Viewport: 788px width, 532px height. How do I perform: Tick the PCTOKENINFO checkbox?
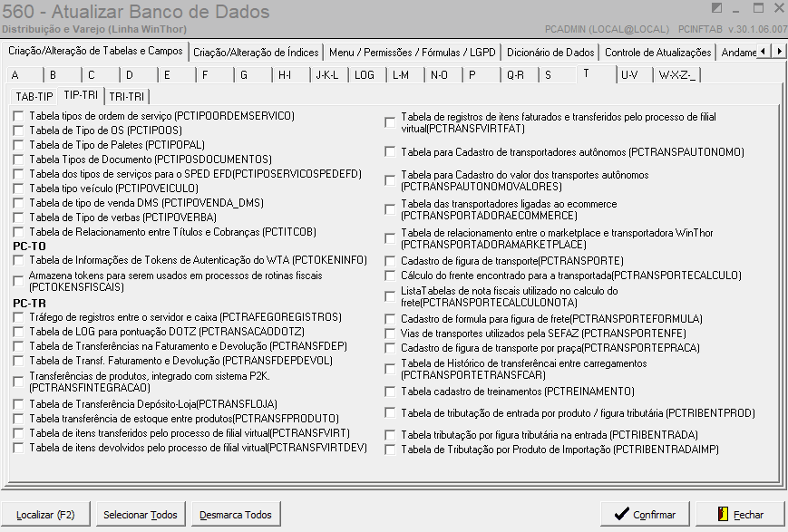pos(19,260)
